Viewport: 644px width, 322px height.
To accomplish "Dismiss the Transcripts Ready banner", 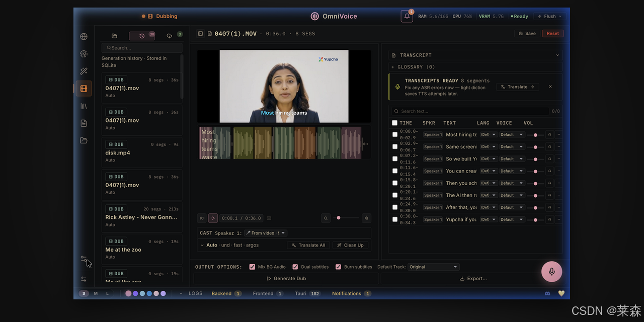I will point(550,87).
